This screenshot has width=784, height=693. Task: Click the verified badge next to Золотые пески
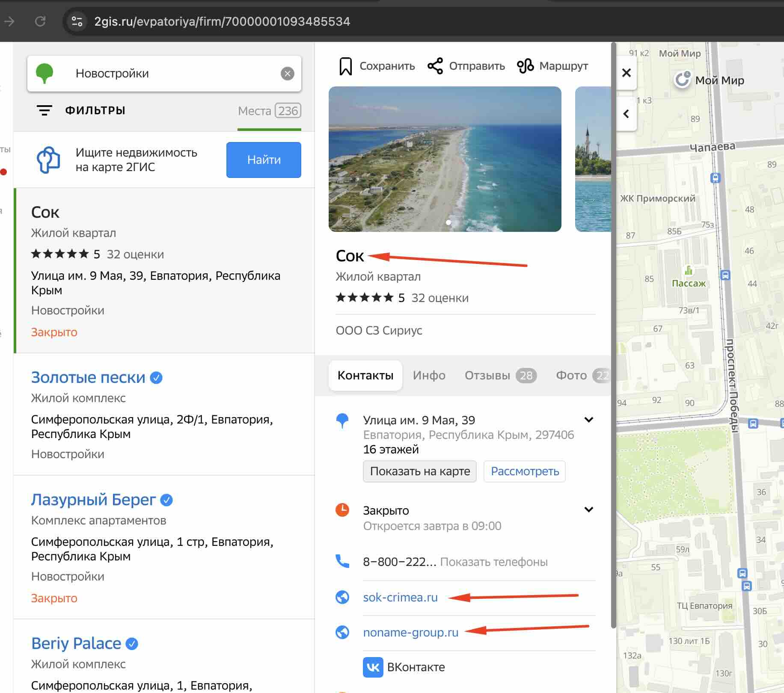[x=156, y=378]
